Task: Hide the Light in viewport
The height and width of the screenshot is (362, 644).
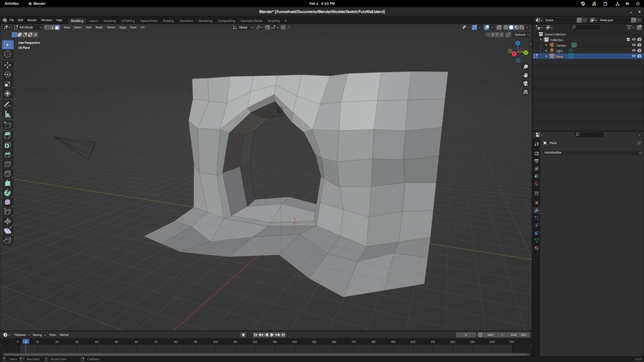Action: point(634,51)
